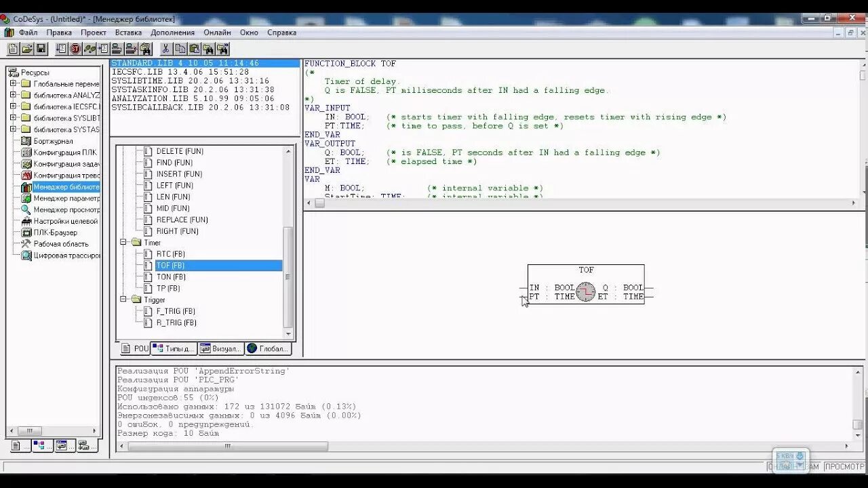
Task: Open the 'Глобал...' tab in library manager
Action: click(268, 348)
